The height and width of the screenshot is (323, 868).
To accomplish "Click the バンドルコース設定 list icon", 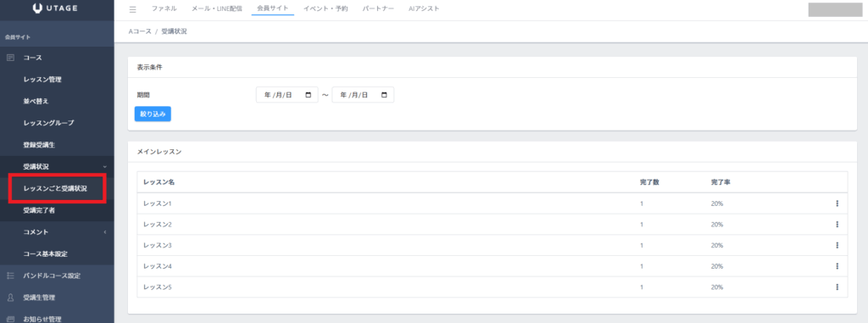I will (10, 276).
